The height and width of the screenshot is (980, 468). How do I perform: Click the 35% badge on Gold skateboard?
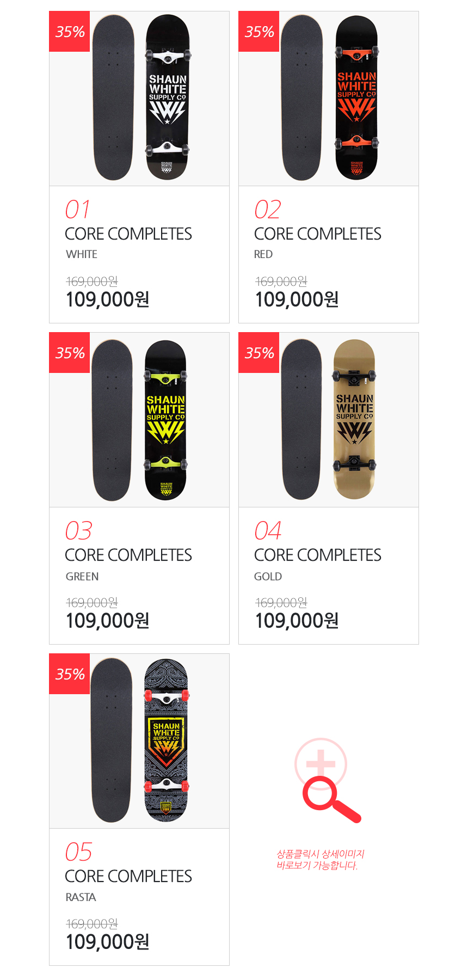coord(259,353)
